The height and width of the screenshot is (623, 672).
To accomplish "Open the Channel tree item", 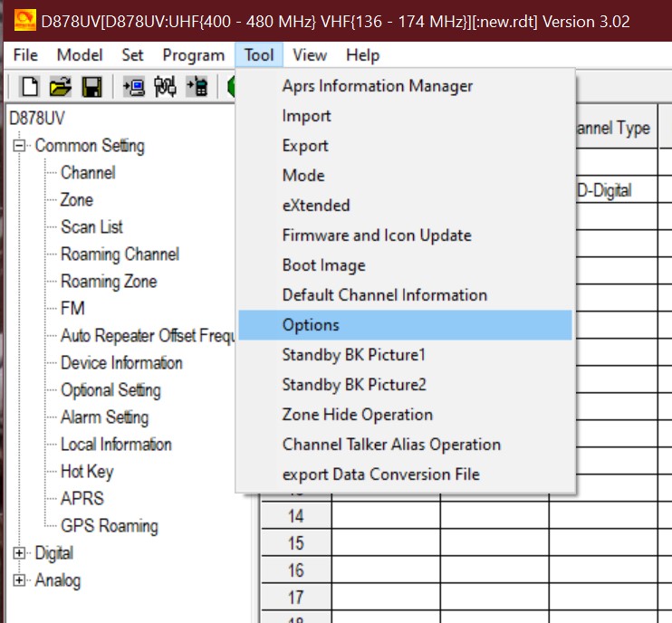I will pyautogui.click(x=88, y=173).
